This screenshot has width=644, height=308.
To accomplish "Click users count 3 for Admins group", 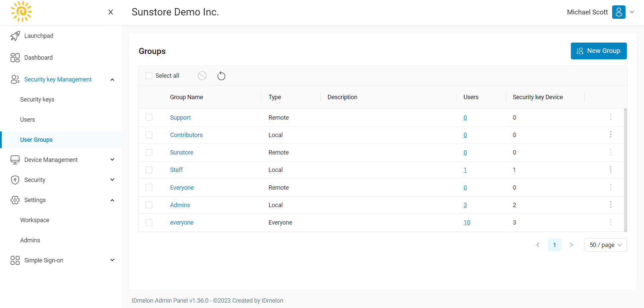I will tap(465, 205).
